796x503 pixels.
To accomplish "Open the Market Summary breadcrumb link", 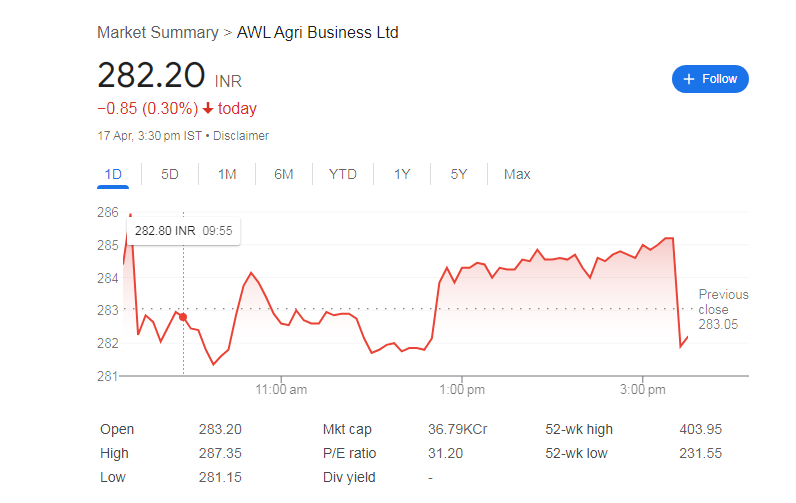I will pyautogui.click(x=158, y=32).
